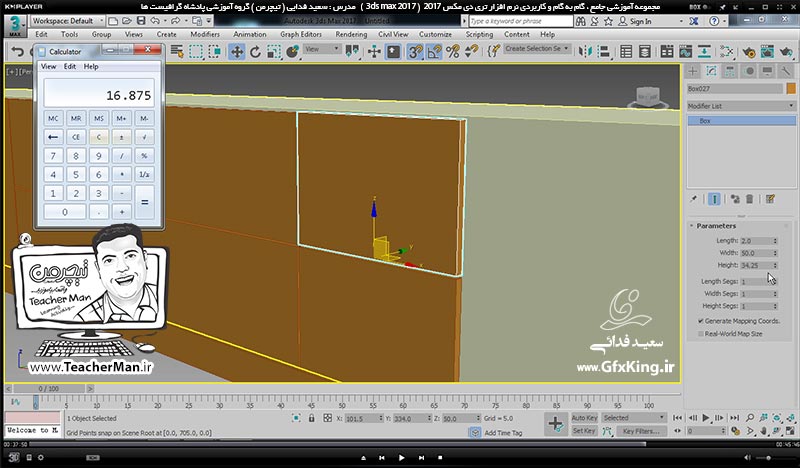Screen dimensions: 800x468
Task: Click Zoom Extents All Selected viewport icon
Action: 790,418
